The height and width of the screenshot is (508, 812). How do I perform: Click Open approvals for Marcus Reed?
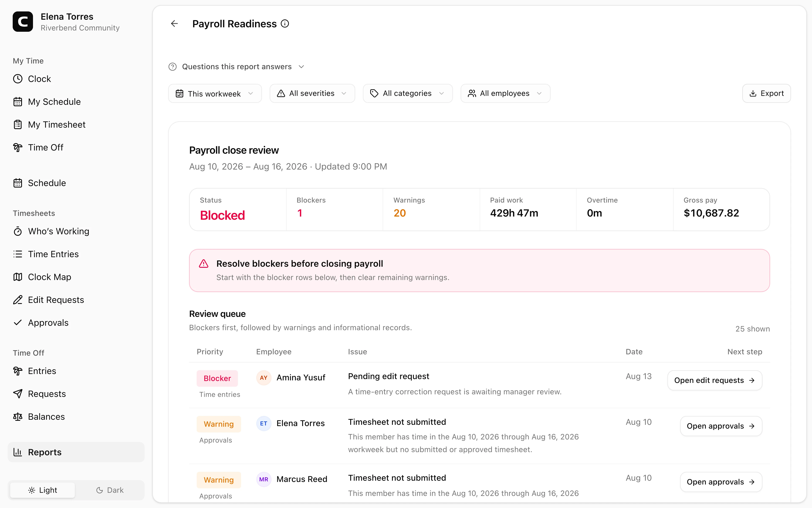click(x=721, y=482)
